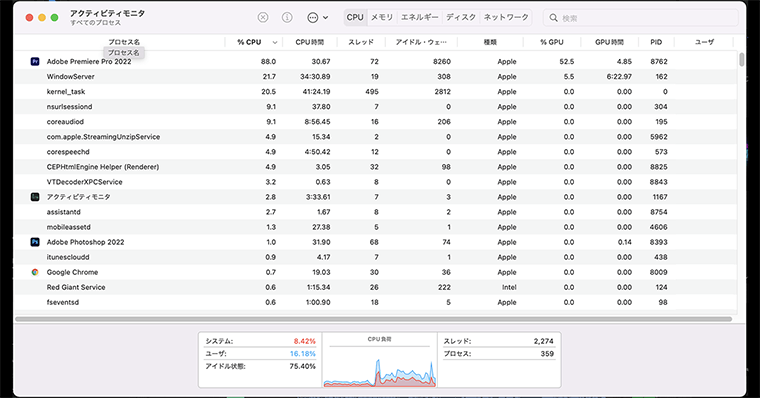Click the スレッド count 2,274
Screen dimensions: 760x398
543,341
